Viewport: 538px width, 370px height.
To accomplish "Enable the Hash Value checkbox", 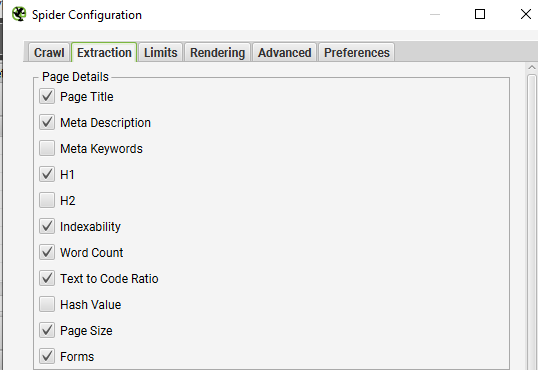I will 47,304.
